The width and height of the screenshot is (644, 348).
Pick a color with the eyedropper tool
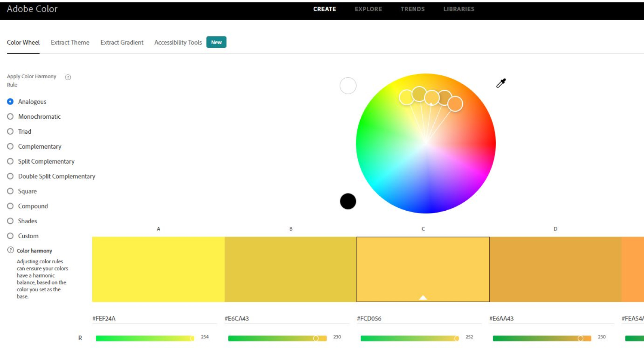pyautogui.click(x=501, y=83)
